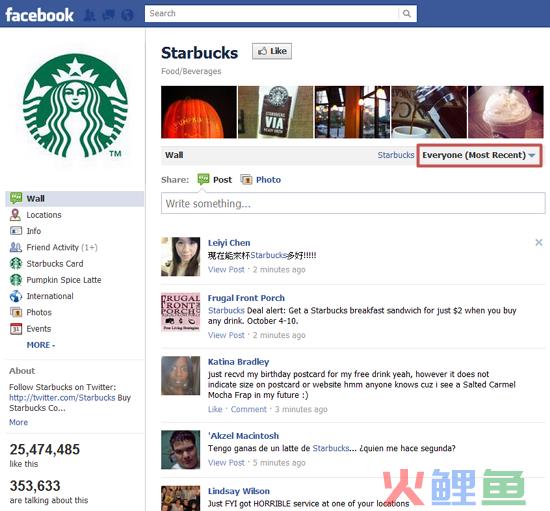Expand Everyone (Most Recent) filter dropdown
This screenshot has width=550, height=511.
tap(479, 155)
